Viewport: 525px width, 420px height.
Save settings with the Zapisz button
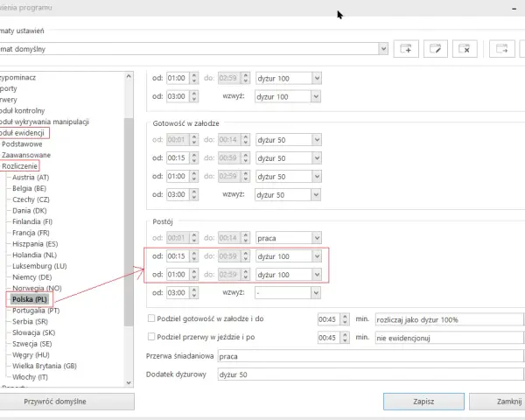point(423,402)
